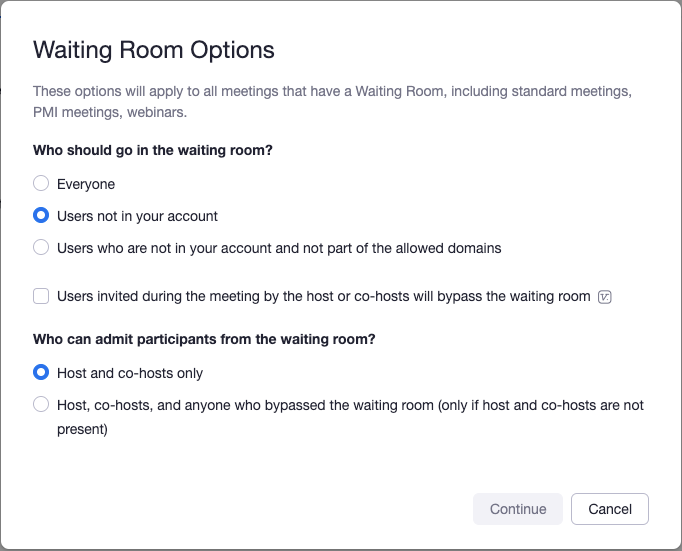Click the word 'present)' on the last option line
This screenshot has width=682, height=551.
(82, 430)
